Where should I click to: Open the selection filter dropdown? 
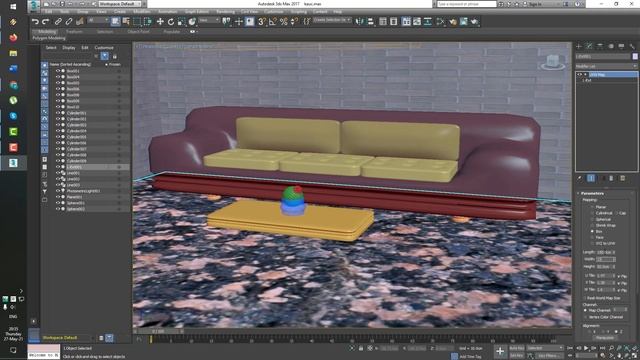(98, 20)
